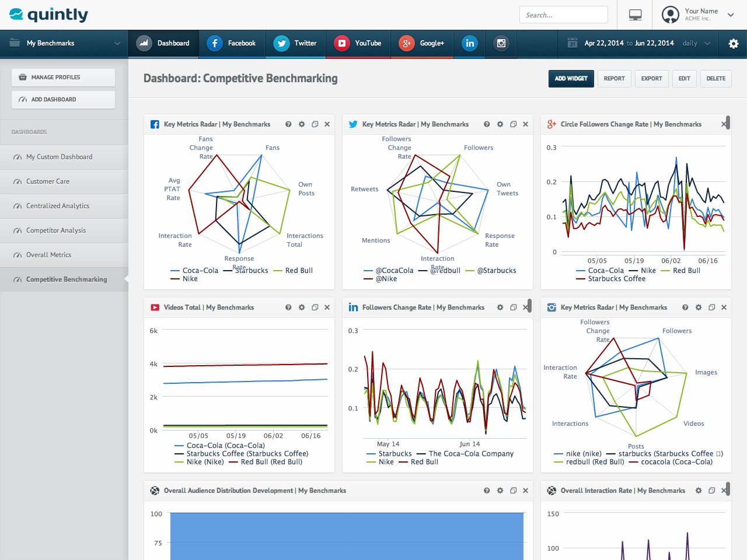Open the Competitor Analysis dashboard

(64, 230)
